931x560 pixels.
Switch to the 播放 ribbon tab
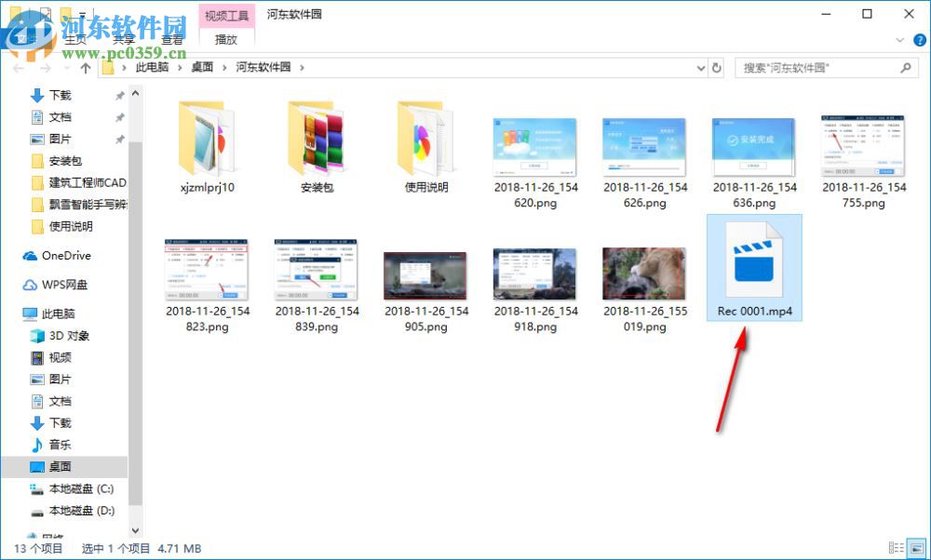(226, 41)
